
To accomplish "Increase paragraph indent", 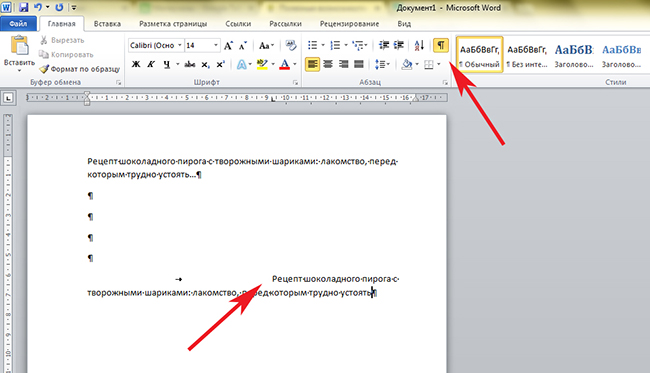I will pyautogui.click(x=399, y=45).
